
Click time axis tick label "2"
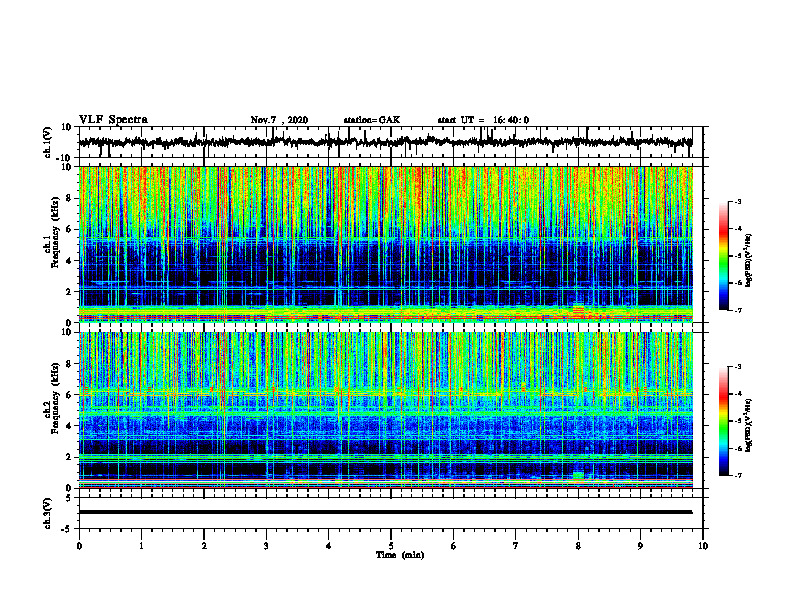click(204, 546)
